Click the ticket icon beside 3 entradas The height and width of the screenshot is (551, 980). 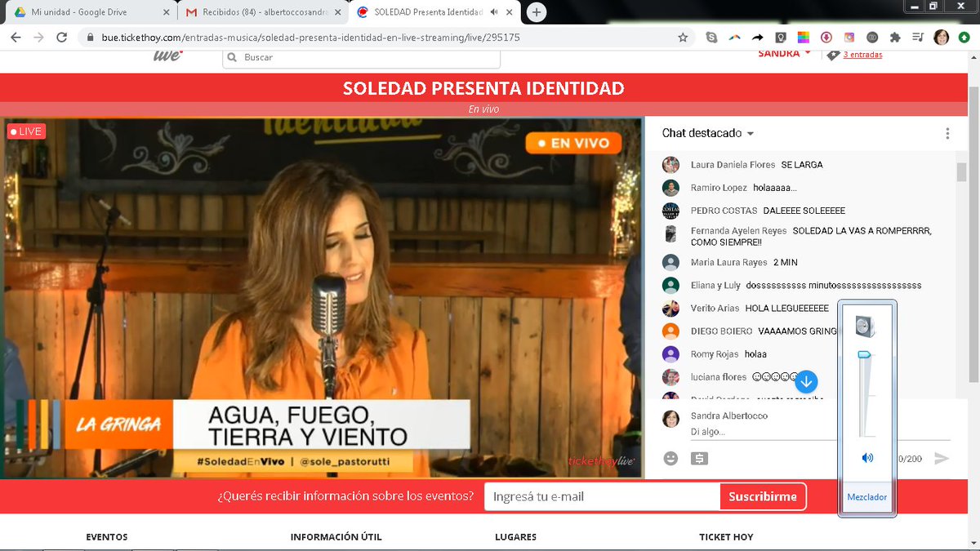(833, 55)
